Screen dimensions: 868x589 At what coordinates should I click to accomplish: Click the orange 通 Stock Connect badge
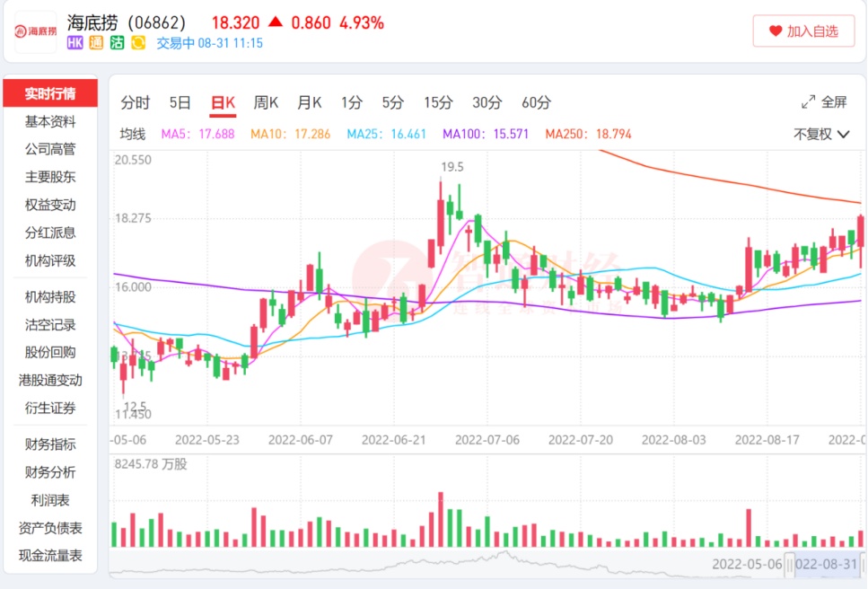coord(96,42)
